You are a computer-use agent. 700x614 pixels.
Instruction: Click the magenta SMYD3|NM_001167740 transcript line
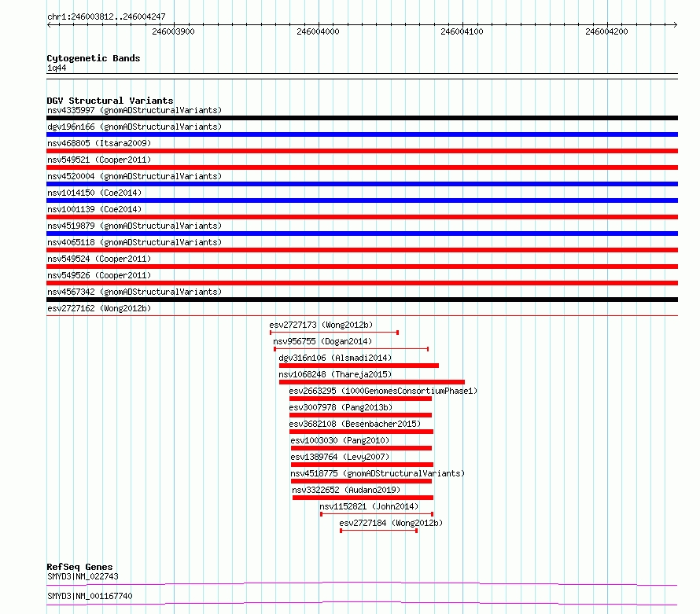(362, 603)
